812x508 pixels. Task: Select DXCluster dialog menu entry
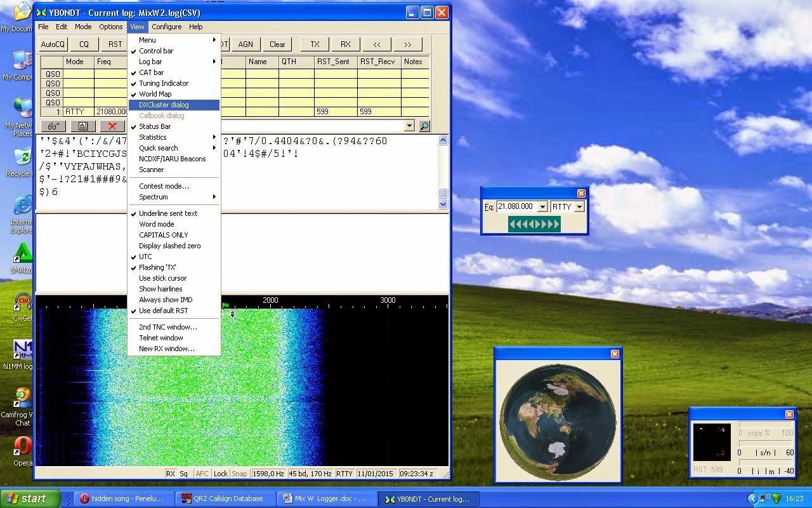tap(164, 105)
